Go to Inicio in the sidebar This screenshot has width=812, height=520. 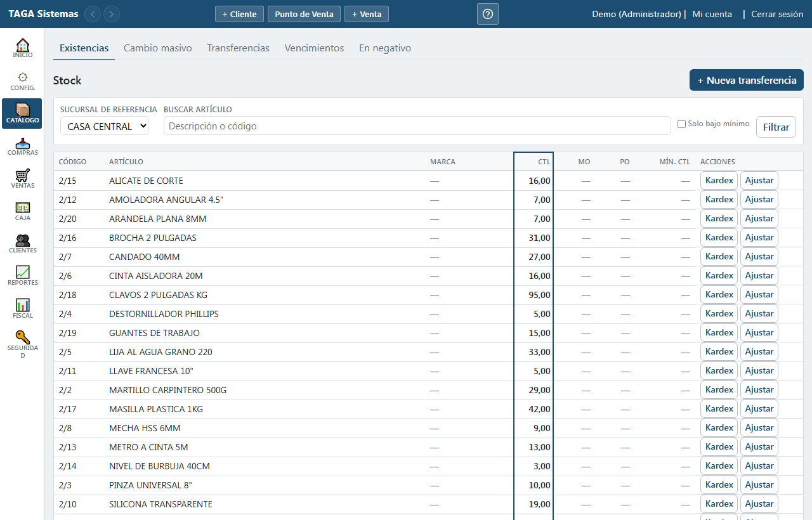click(x=22, y=48)
